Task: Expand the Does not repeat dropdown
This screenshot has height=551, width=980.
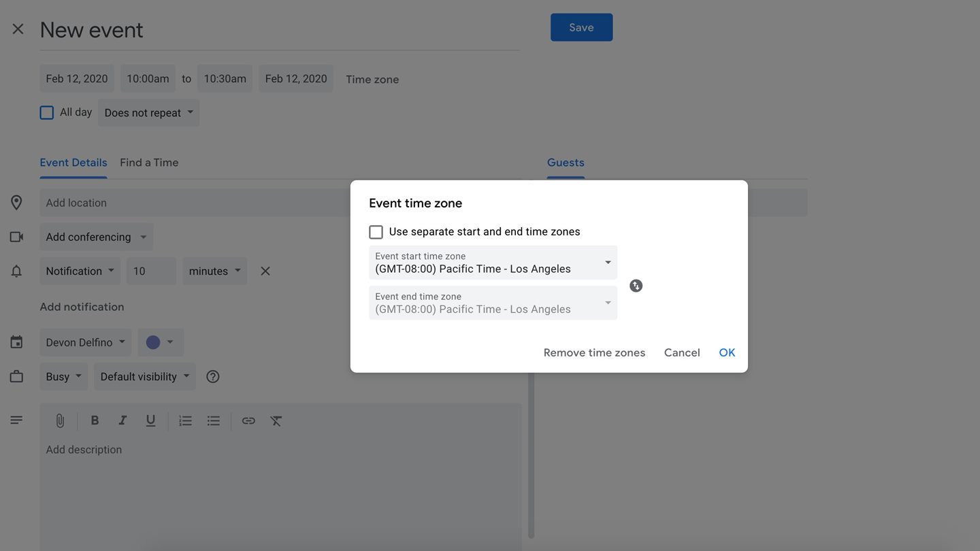Action: pyautogui.click(x=148, y=113)
